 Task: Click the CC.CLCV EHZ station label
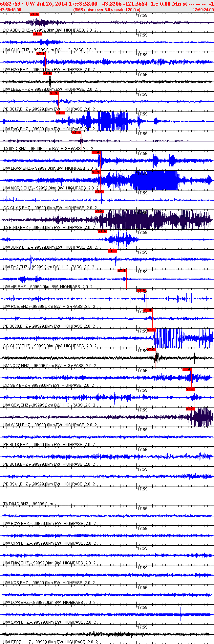pyautogui.click(x=50, y=346)
